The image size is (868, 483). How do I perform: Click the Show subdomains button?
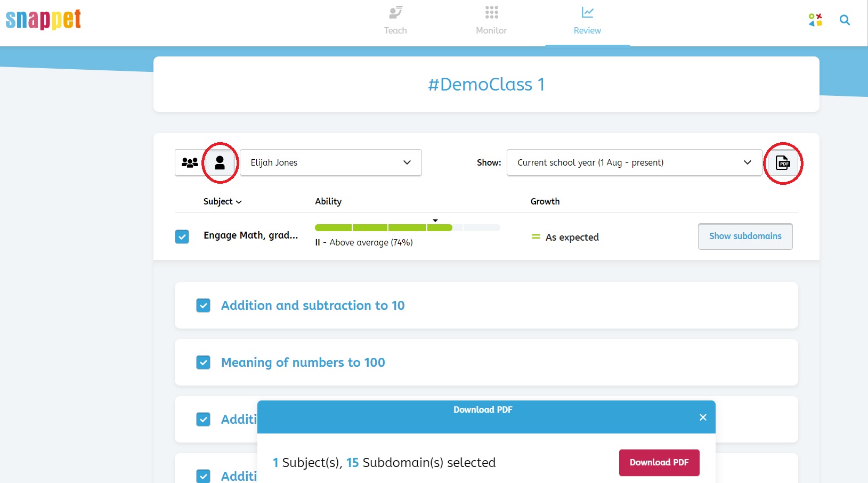coord(745,236)
